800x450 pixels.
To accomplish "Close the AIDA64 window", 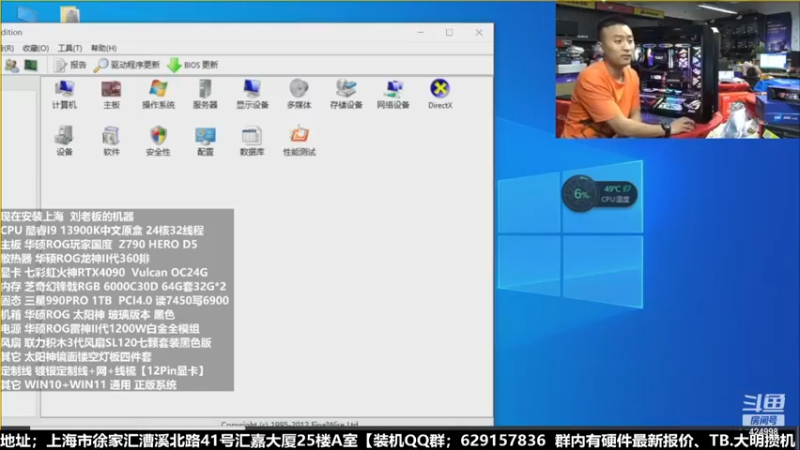I will click(479, 32).
